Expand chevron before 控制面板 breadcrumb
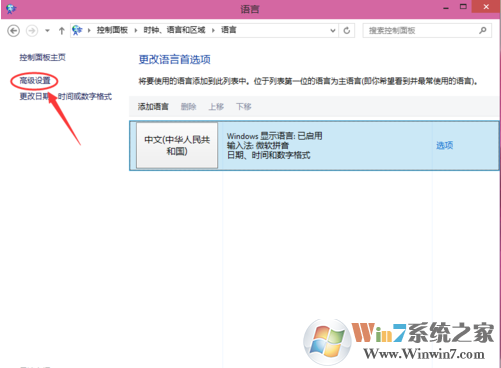 pos(89,31)
